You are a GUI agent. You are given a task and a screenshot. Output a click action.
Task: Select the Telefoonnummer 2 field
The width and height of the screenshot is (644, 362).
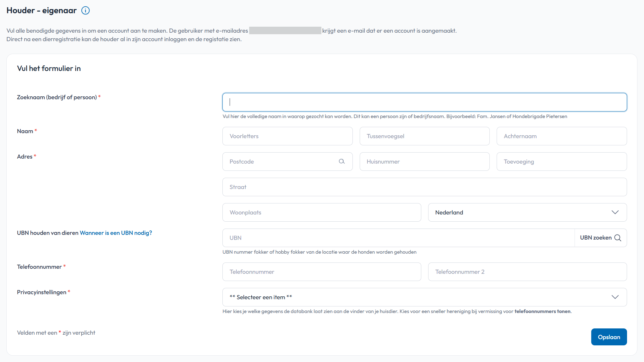click(x=527, y=272)
